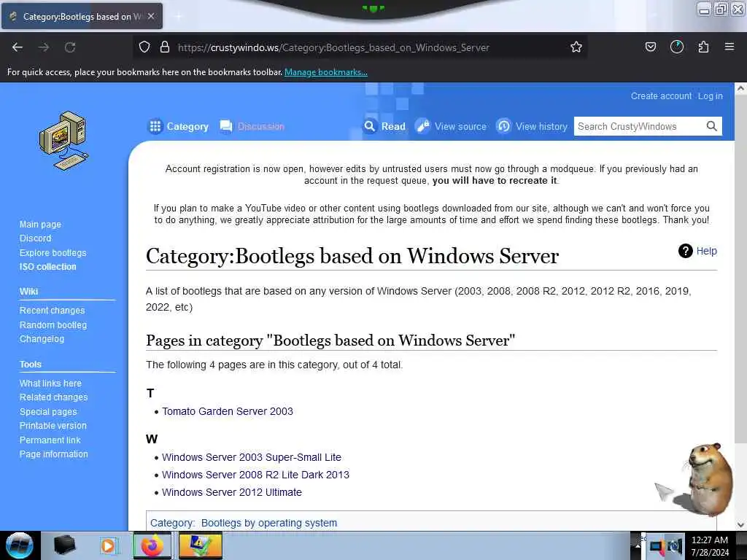Go back using the browser back arrow
747x560 pixels.
point(18,47)
